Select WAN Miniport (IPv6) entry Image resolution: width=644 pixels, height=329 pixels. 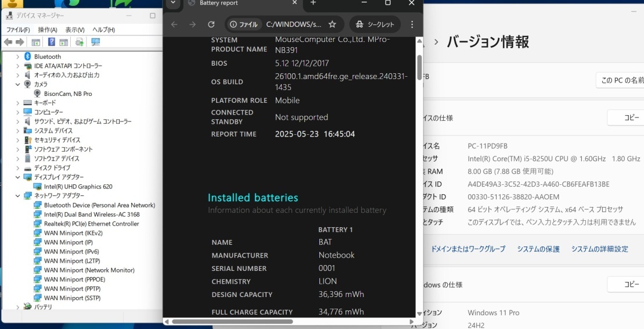(x=71, y=251)
